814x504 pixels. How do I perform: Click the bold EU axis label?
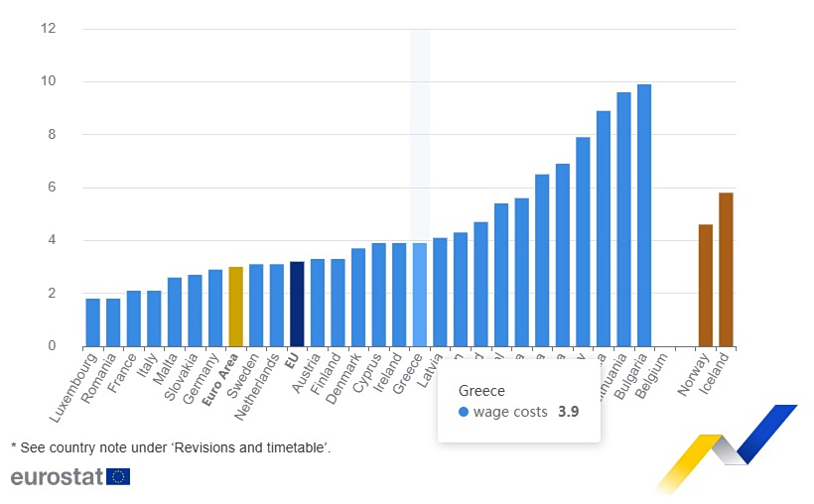point(292,360)
